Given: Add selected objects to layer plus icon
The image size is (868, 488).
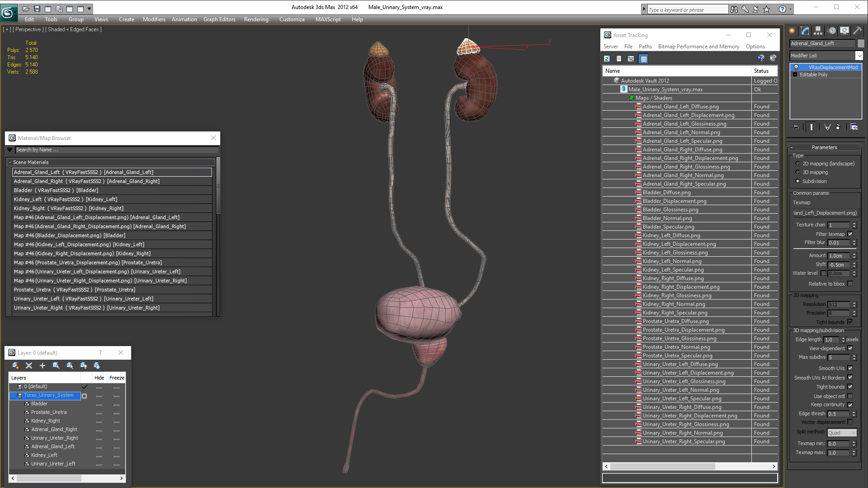Looking at the screenshot, I should pos(42,366).
